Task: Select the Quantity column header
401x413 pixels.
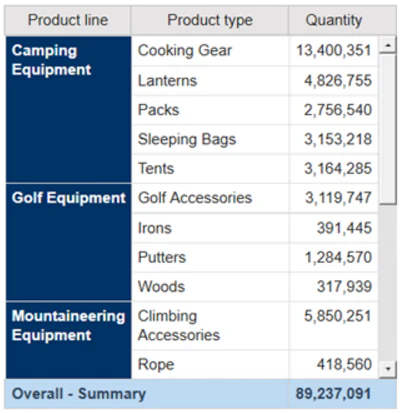Action: coord(334,20)
